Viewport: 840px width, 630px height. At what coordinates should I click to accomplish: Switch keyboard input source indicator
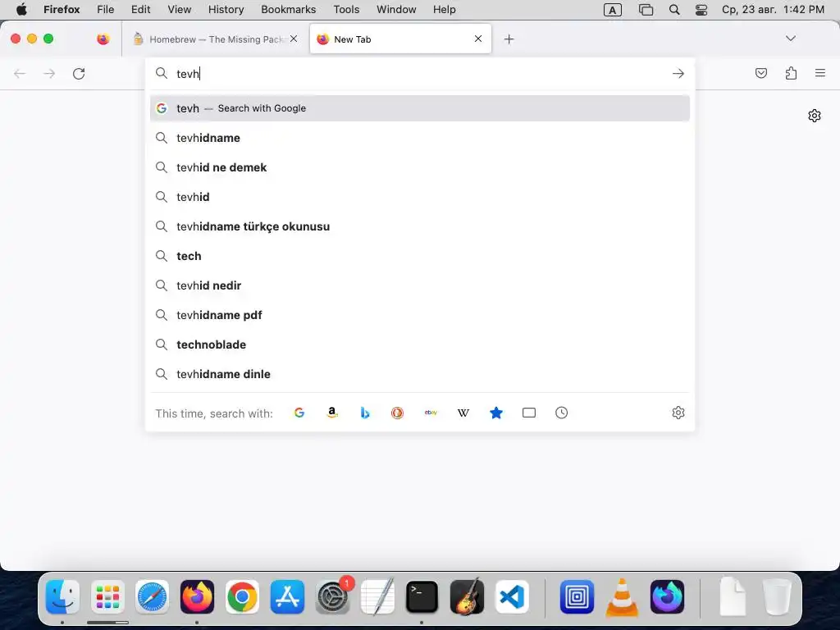[612, 10]
